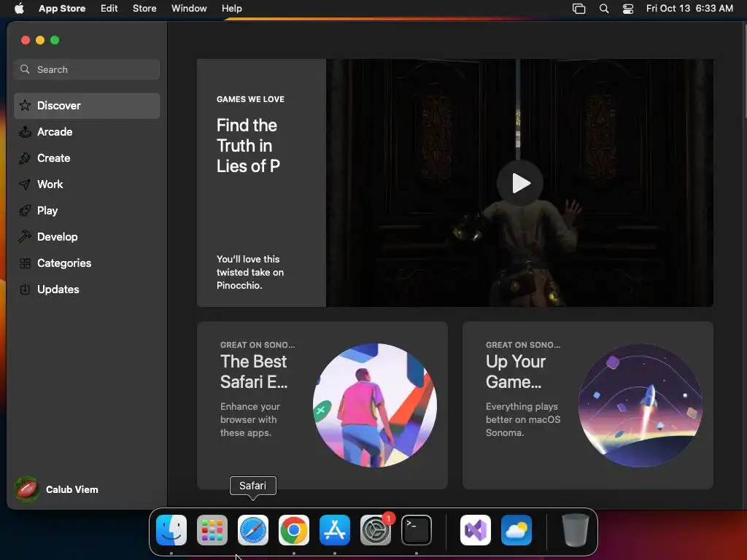Open the Categories grid section
The width and height of the screenshot is (747, 560).
pos(87,262)
